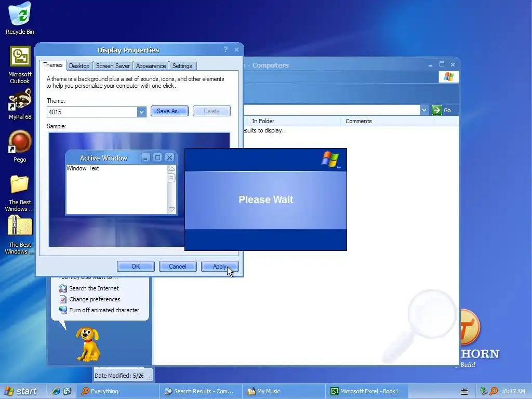Expand the address bar dropdown next to Go

click(x=424, y=110)
